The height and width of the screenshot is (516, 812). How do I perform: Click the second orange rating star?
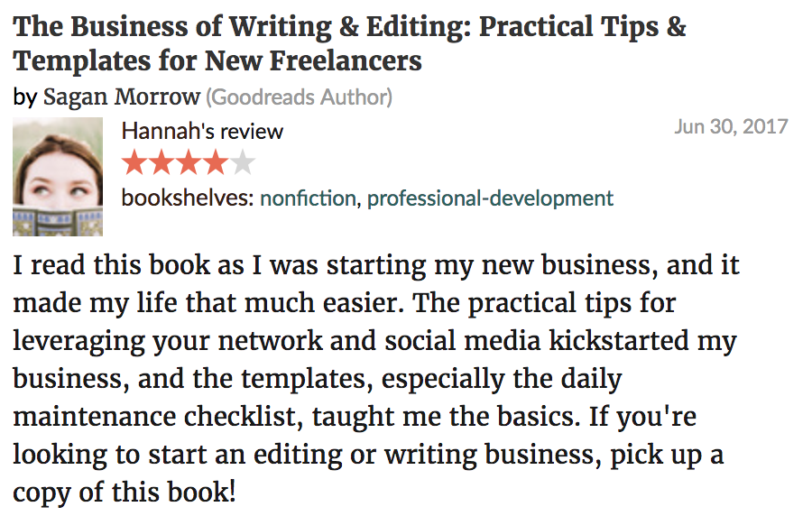[x=161, y=162]
